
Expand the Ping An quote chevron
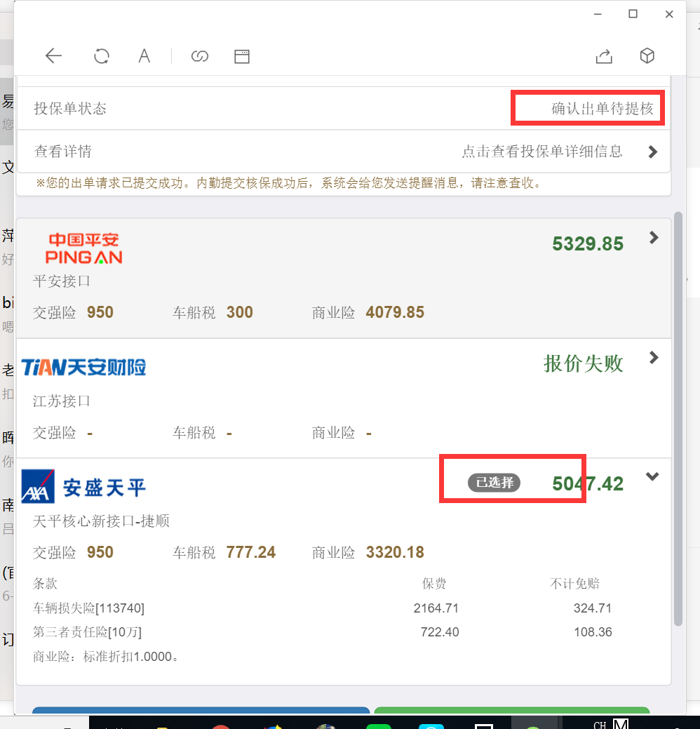point(654,238)
